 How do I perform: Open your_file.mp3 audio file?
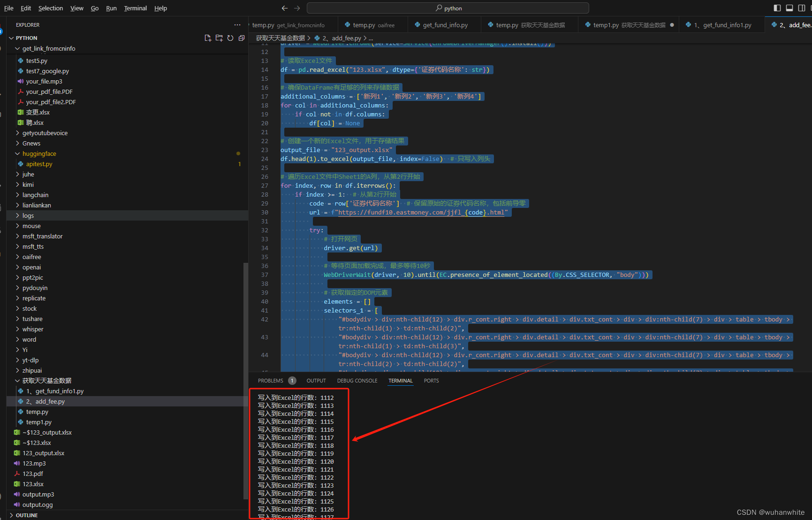[x=44, y=81]
